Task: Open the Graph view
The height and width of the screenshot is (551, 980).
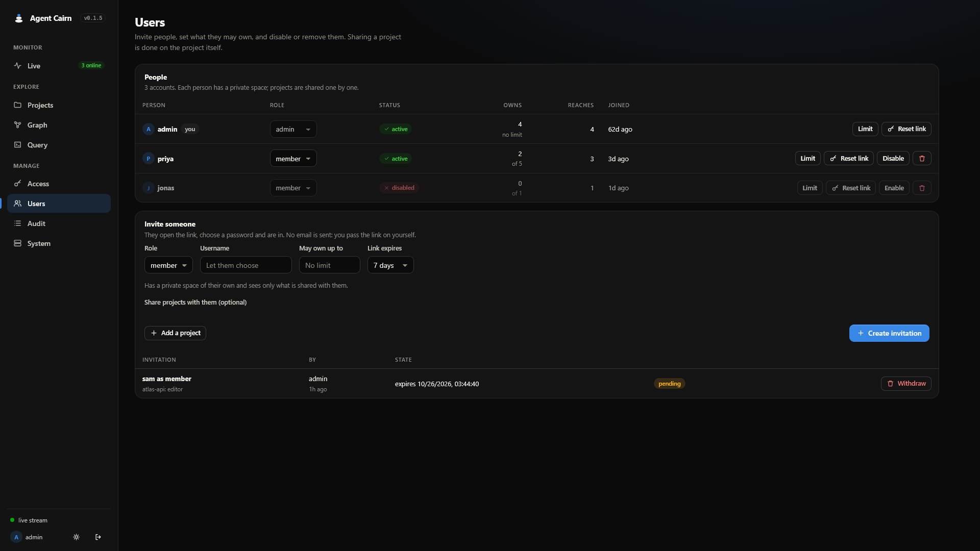Action: [59, 125]
